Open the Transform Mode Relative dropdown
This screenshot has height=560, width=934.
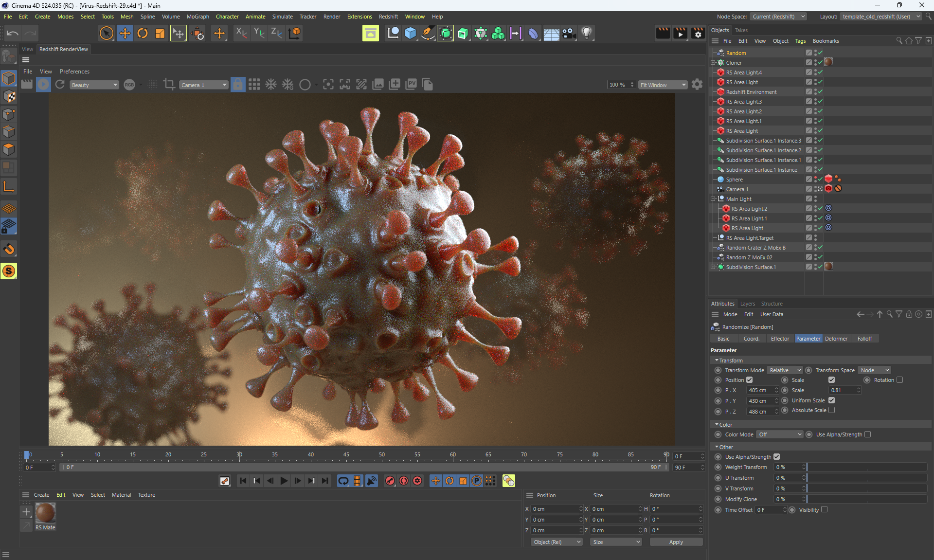pyautogui.click(x=784, y=370)
